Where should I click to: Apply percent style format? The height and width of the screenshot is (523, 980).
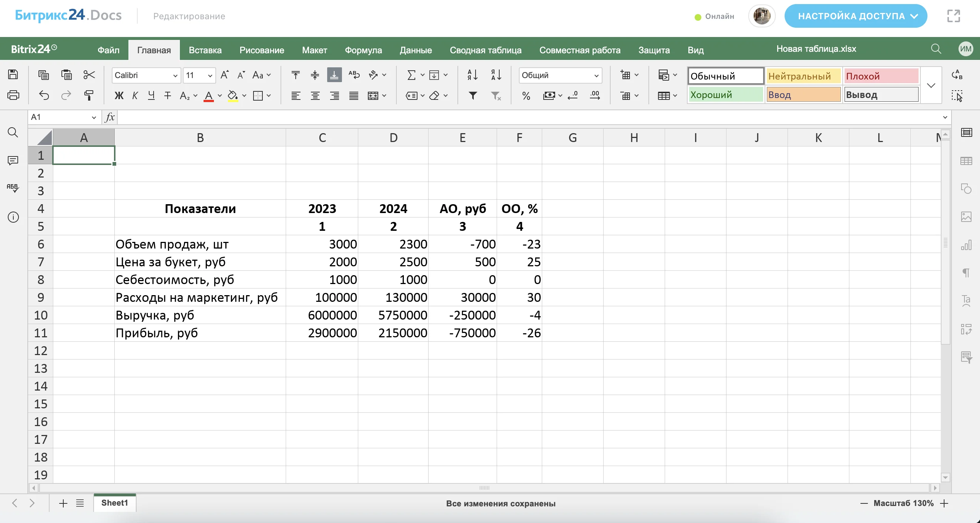[526, 96]
